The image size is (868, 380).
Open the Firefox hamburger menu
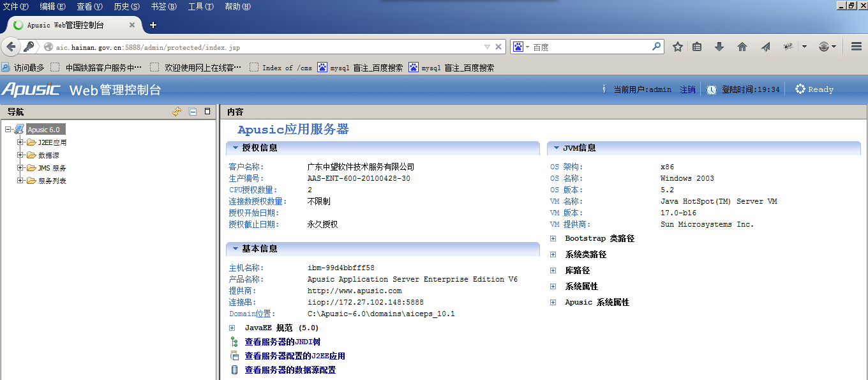pyautogui.click(x=857, y=47)
